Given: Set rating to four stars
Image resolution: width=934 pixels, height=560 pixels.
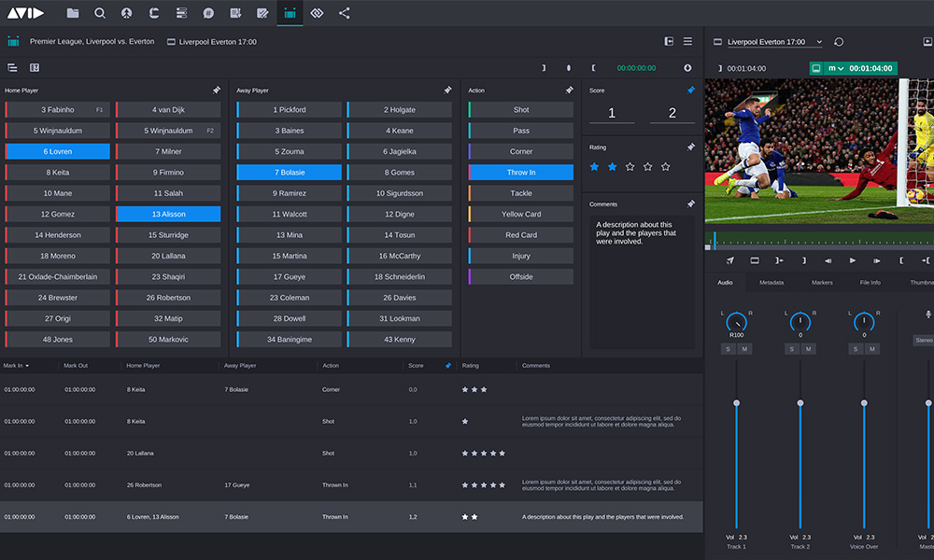Looking at the screenshot, I should [647, 167].
